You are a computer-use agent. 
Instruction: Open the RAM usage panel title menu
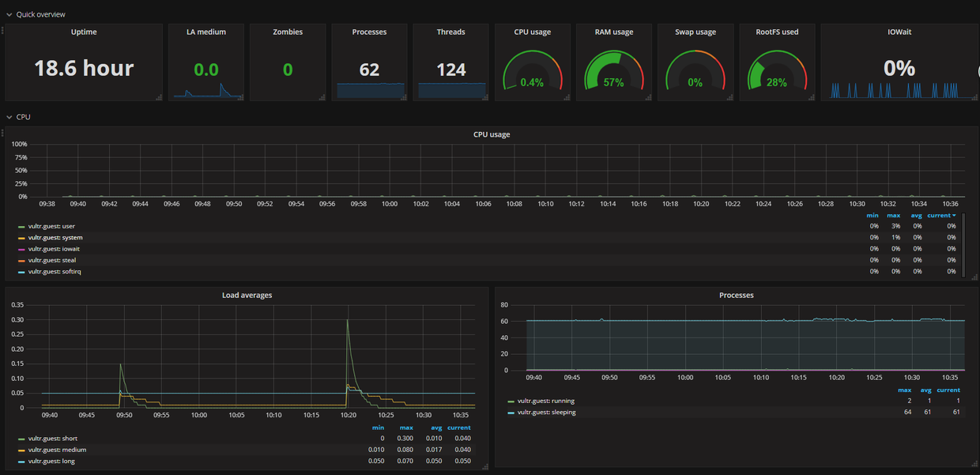tap(614, 32)
